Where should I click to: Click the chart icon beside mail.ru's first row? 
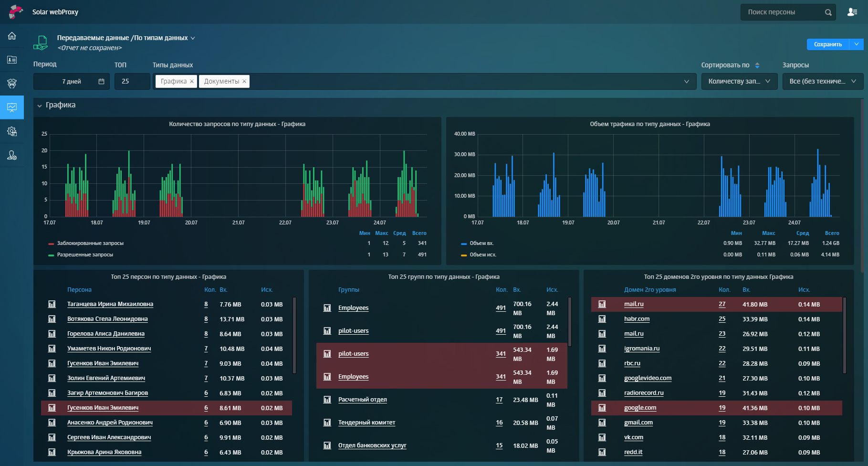[x=602, y=304]
